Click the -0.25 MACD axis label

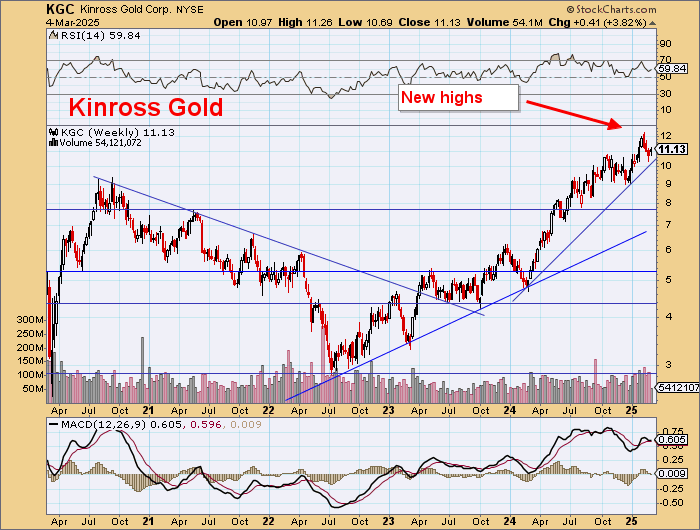pos(671,489)
